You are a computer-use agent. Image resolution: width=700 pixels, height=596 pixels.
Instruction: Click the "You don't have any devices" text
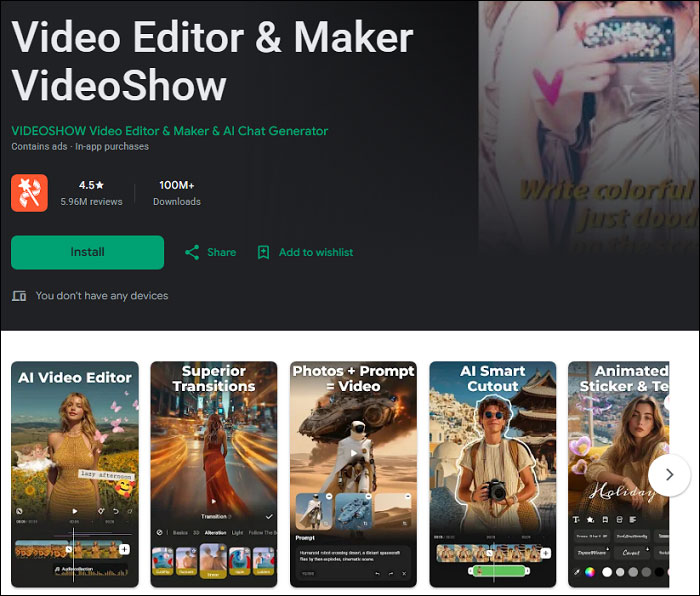coord(102,296)
